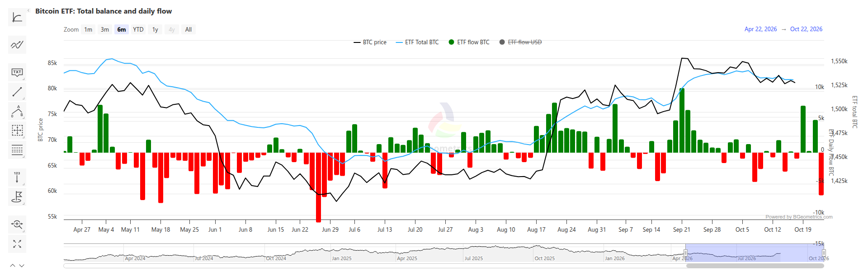Select the Fibonacci parallel lines tool
868x271 pixels.
tap(17, 150)
